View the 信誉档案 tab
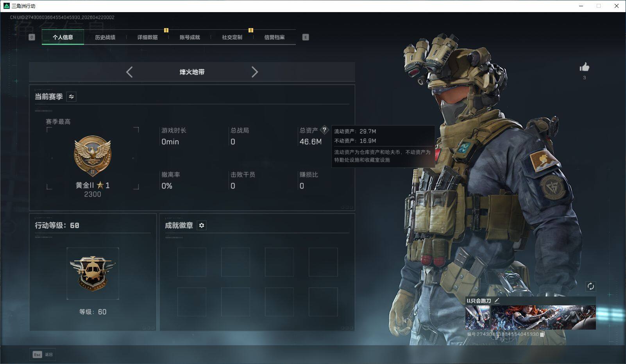 [274, 37]
